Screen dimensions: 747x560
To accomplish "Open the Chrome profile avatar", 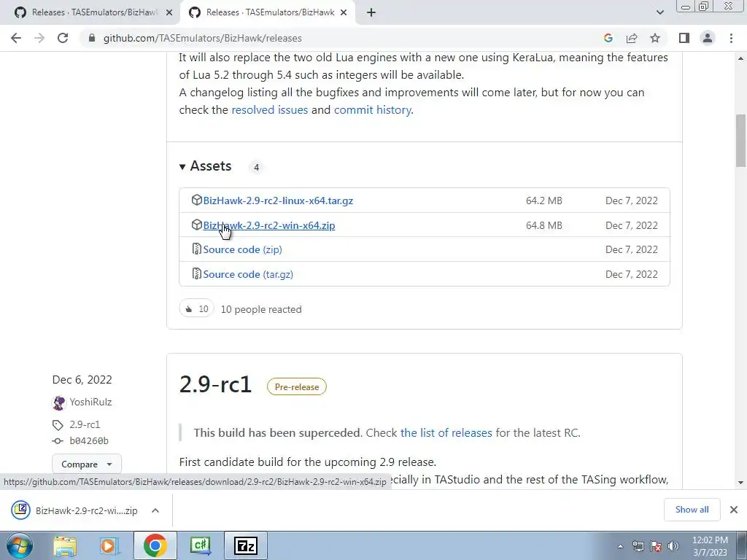I will coord(708,38).
